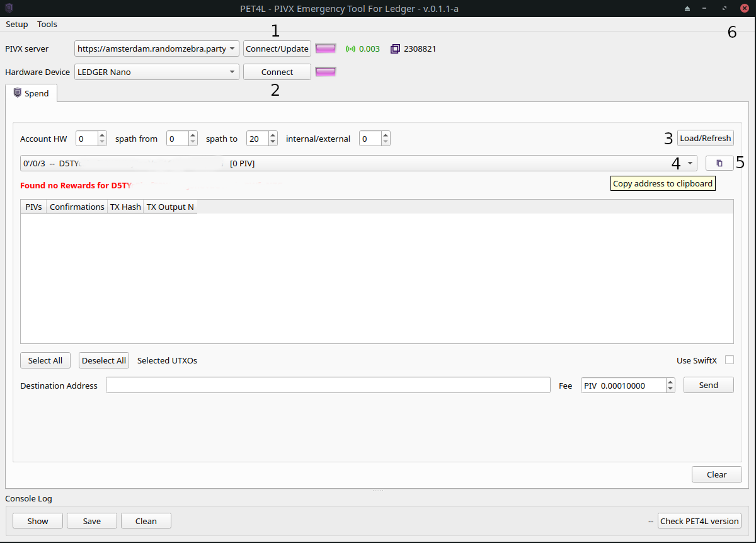Decrease the spath from value
The height and width of the screenshot is (543, 756).
pos(193,142)
